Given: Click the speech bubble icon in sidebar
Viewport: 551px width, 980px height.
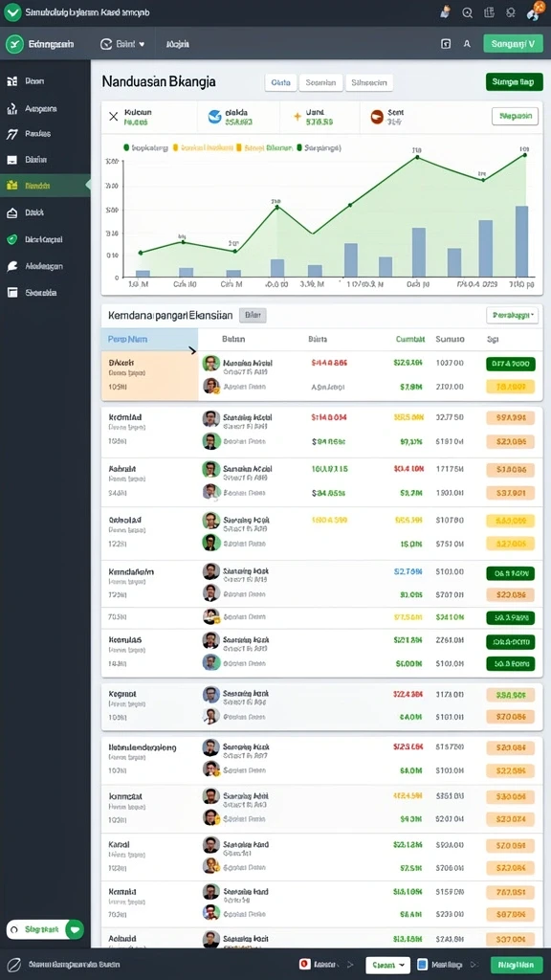Looking at the screenshot, I should click(x=11, y=266).
